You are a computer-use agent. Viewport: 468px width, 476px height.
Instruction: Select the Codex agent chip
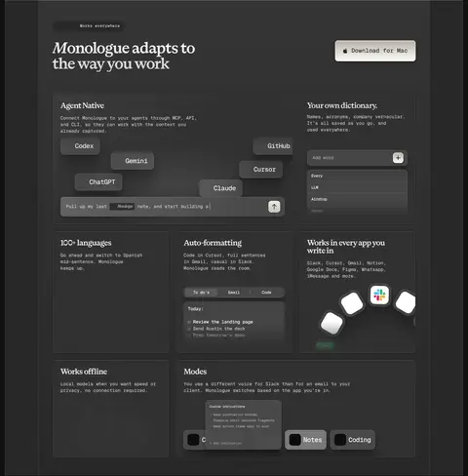[x=80, y=146]
